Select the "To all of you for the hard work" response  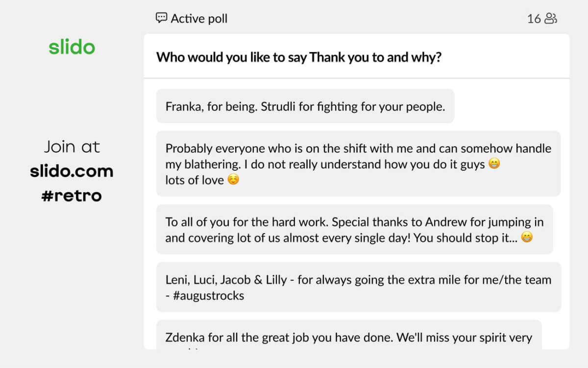pos(354,230)
